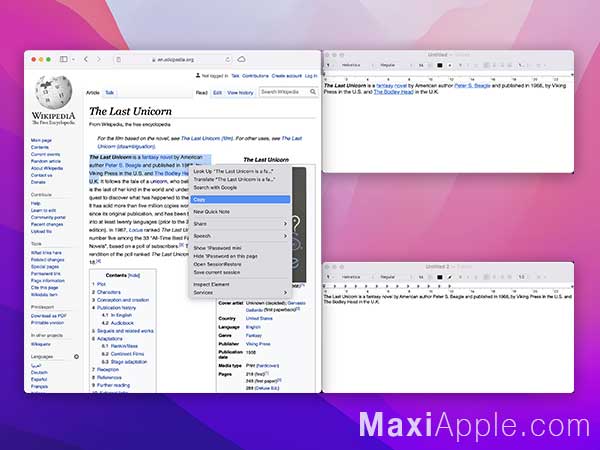Expand the Share submenu arrow

pos(285,223)
